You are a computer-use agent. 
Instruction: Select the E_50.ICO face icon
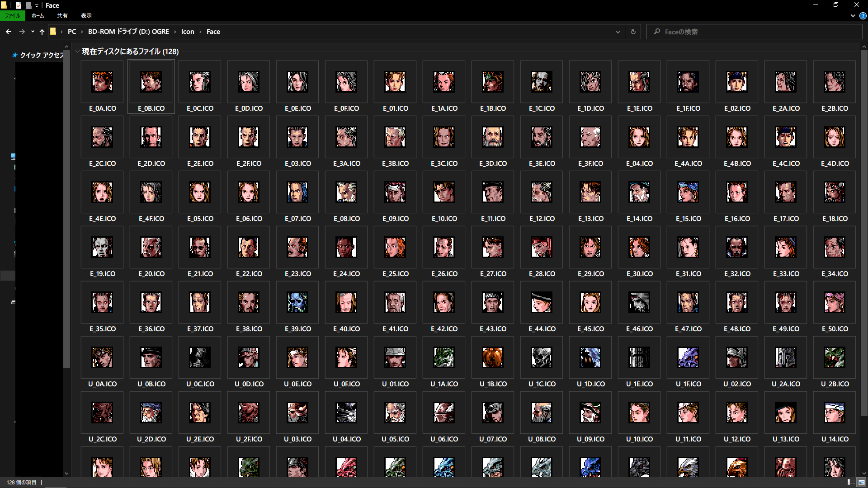(x=835, y=303)
